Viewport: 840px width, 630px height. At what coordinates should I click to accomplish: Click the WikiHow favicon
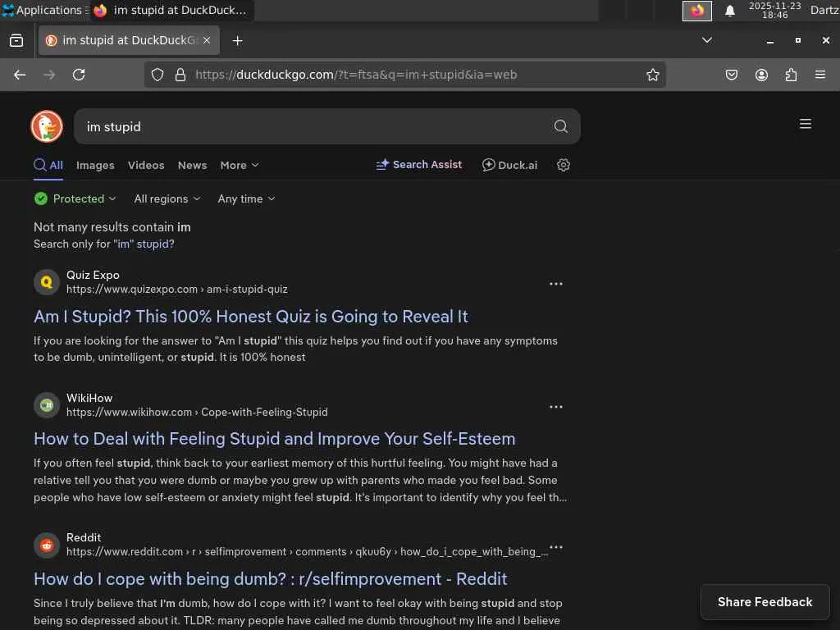point(47,405)
